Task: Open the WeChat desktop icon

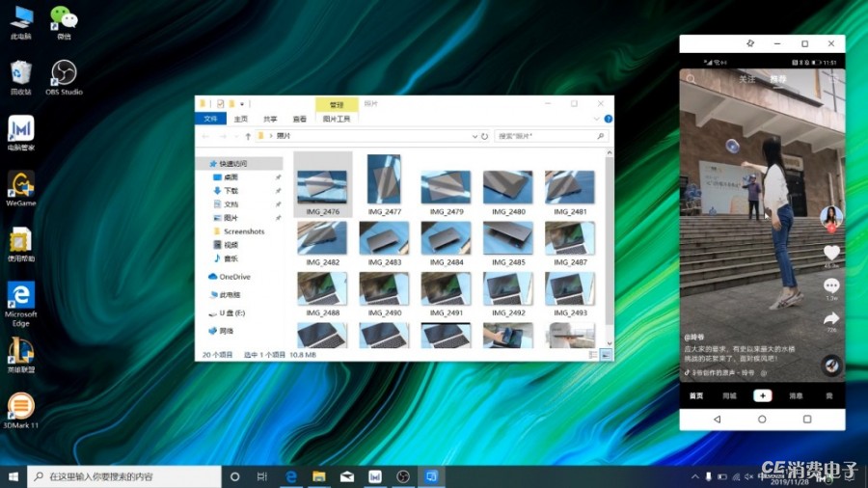Action: point(64,22)
